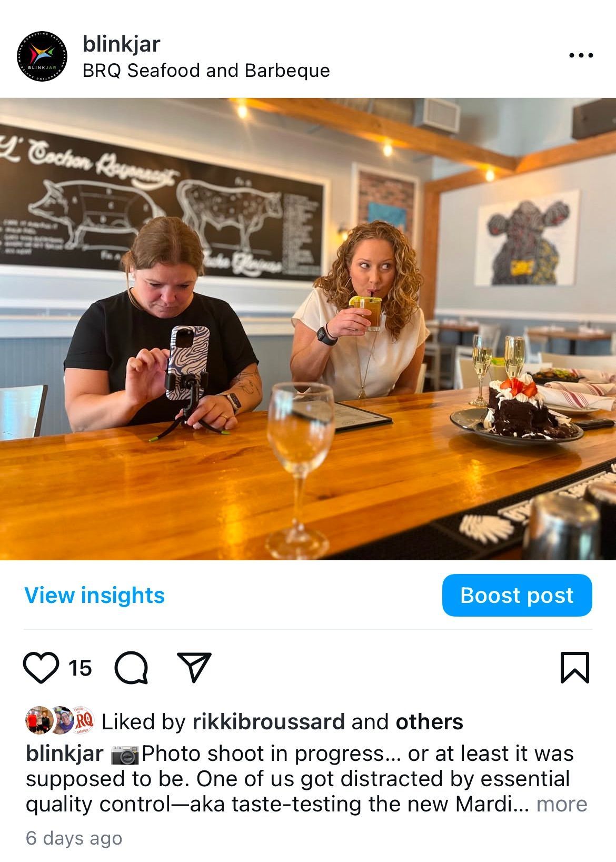Tap the middle liker avatar thumbnail
Image resolution: width=616 pixels, height=862 pixels.
click(x=62, y=720)
